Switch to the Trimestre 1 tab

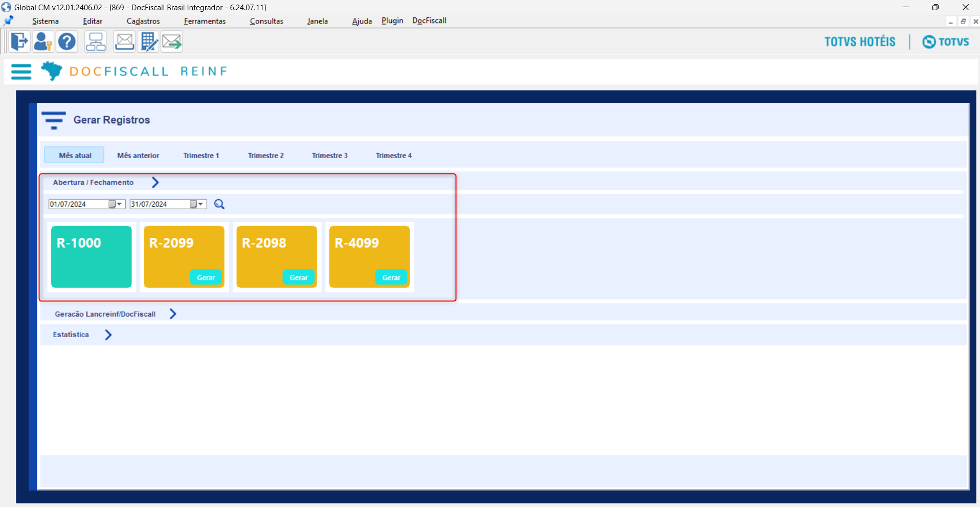pos(201,156)
